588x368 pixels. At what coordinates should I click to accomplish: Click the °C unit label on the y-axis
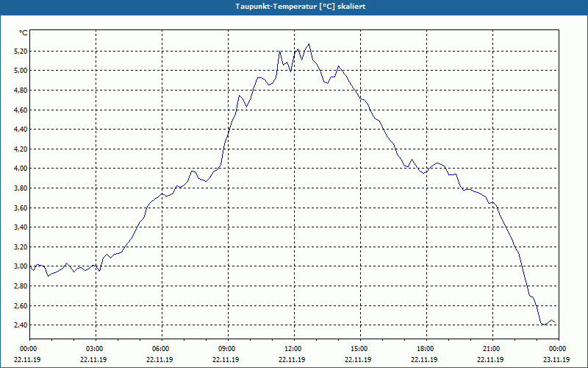(x=24, y=33)
